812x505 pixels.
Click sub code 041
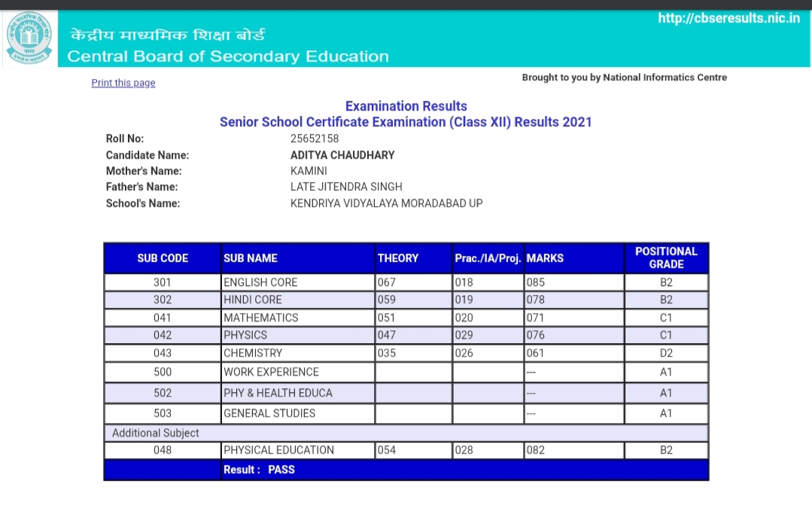point(163,318)
